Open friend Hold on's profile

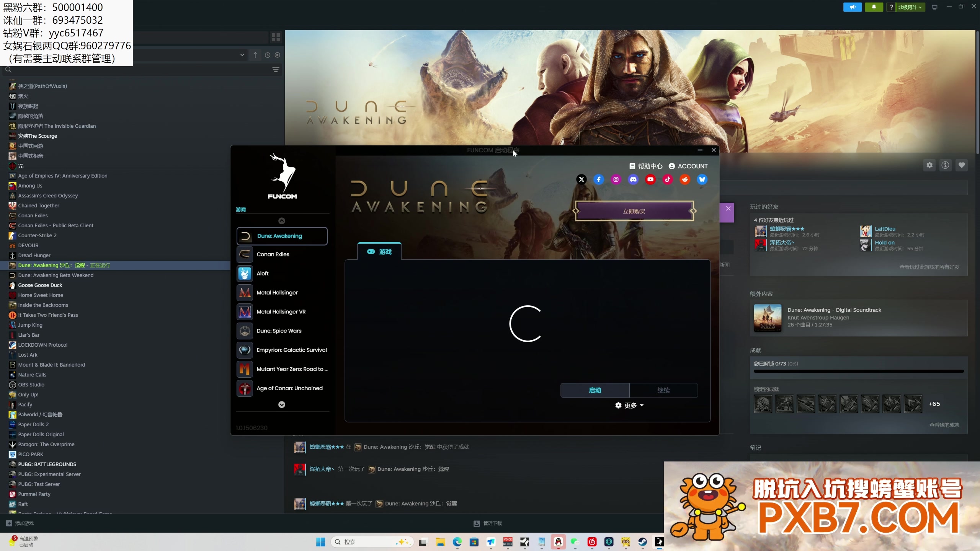[885, 243]
